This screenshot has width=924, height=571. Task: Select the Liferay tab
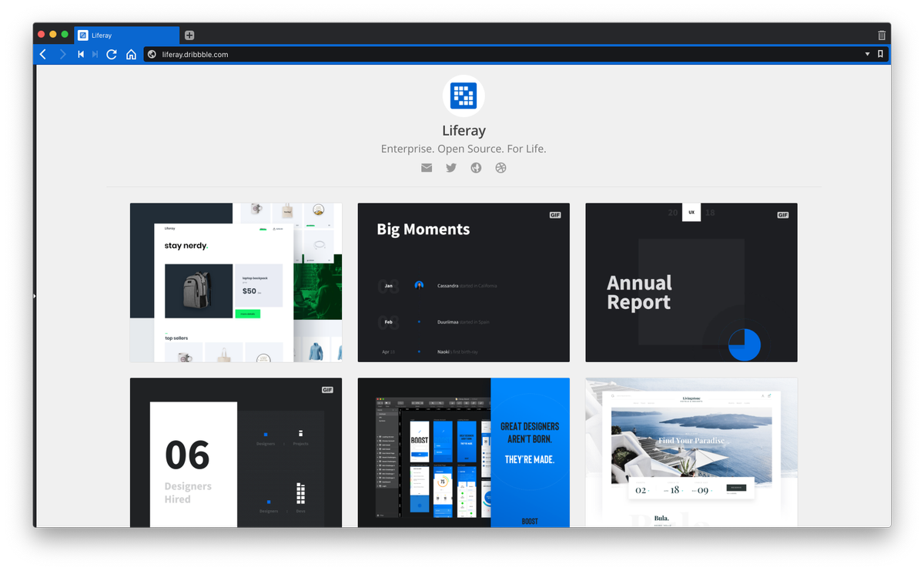[127, 35]
